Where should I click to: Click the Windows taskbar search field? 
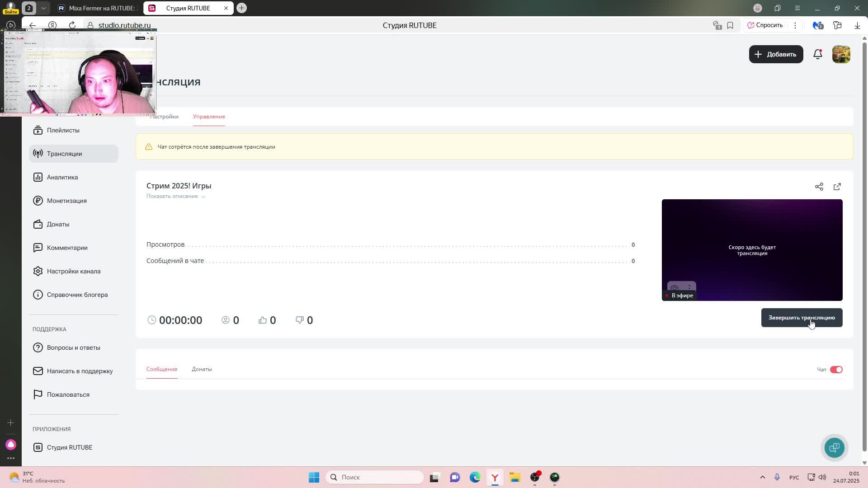tap(374, 477)
